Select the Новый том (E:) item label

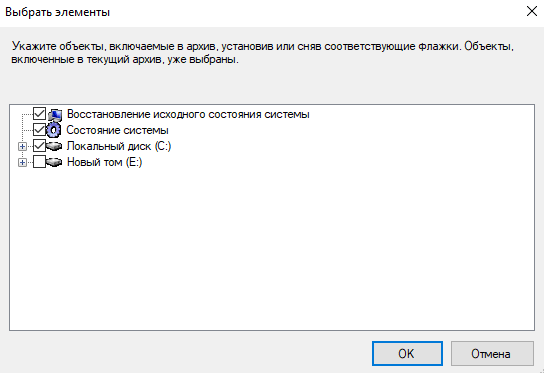click(x=104, y=162)
